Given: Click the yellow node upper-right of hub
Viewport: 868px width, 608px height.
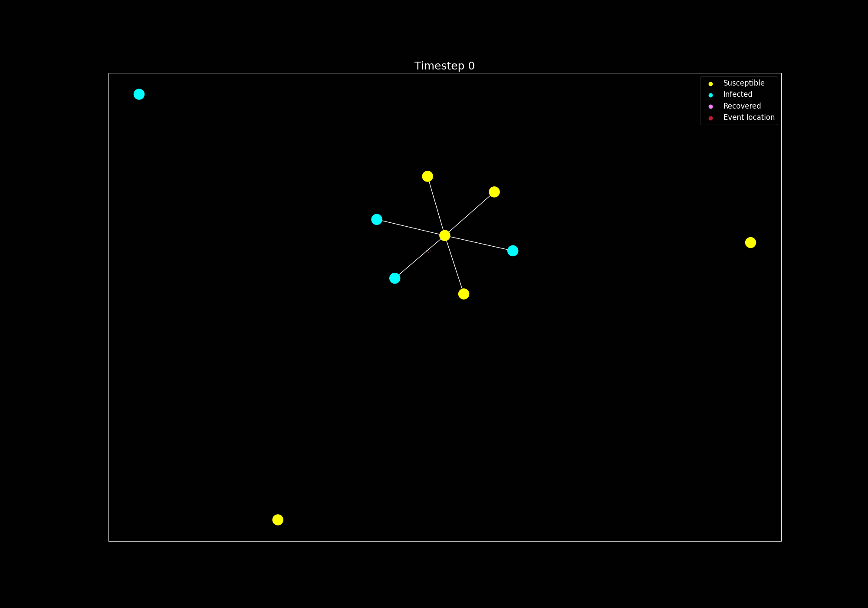Looking at the screenshot, I should tap(494, 192).
